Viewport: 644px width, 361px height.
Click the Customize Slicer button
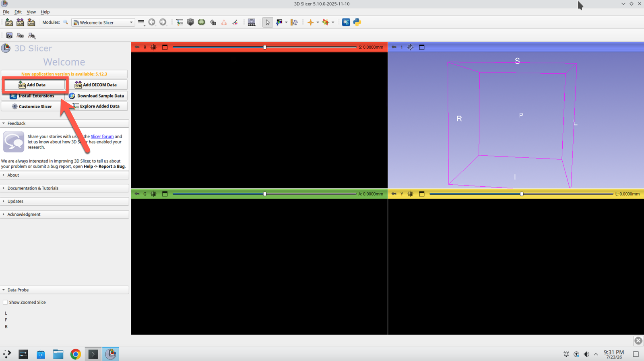coord(33,107)
